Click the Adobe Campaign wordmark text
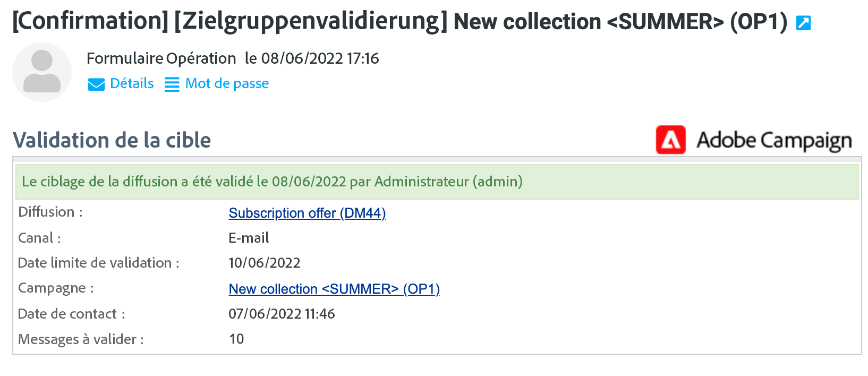Image resolution: width=868 pixels, height=376 pixels. (x=774, y=141)
